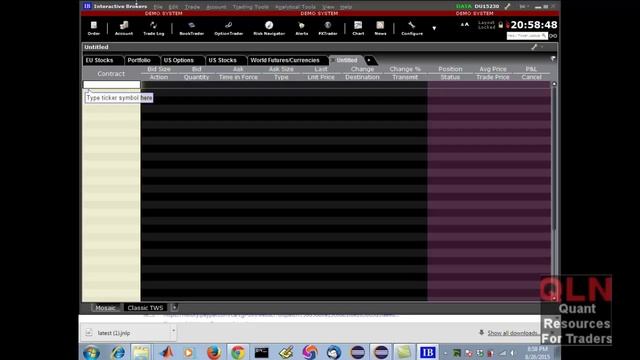640x360 pixels.
Task: Switch to Portfolio tab
Action: pos(139,60)
